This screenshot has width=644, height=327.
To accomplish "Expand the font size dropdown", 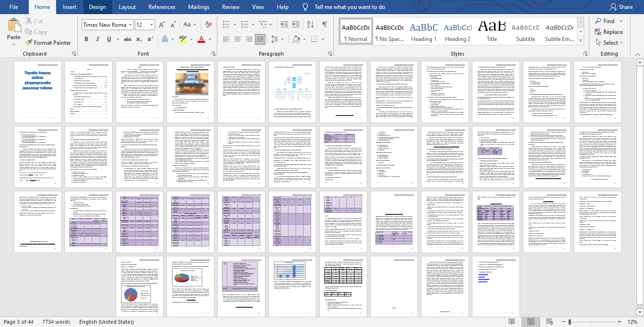I will [151, 25].
